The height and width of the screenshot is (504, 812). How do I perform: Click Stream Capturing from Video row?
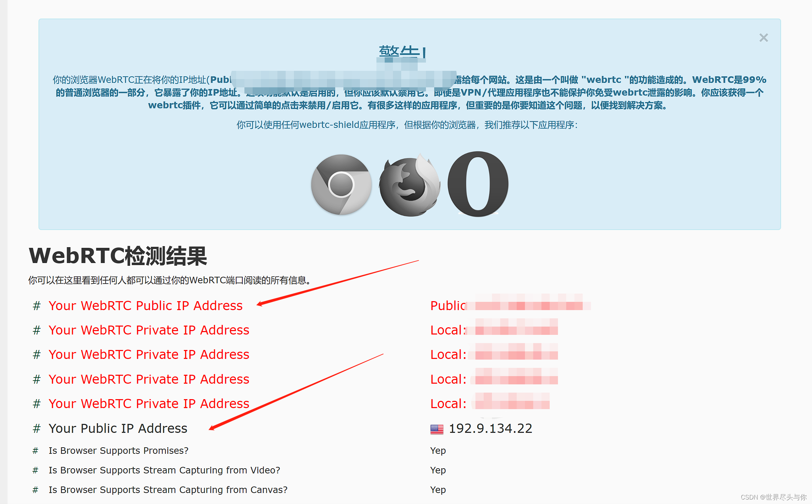164,470
